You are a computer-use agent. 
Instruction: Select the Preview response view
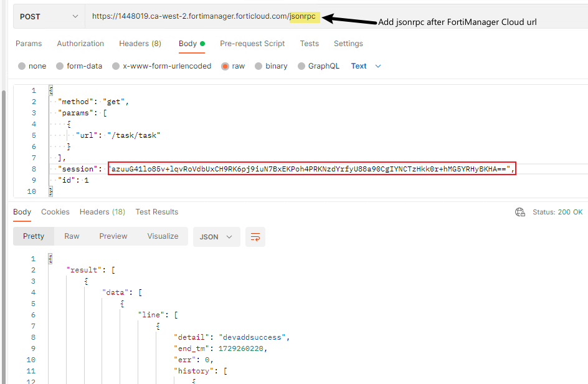point(113,236)
